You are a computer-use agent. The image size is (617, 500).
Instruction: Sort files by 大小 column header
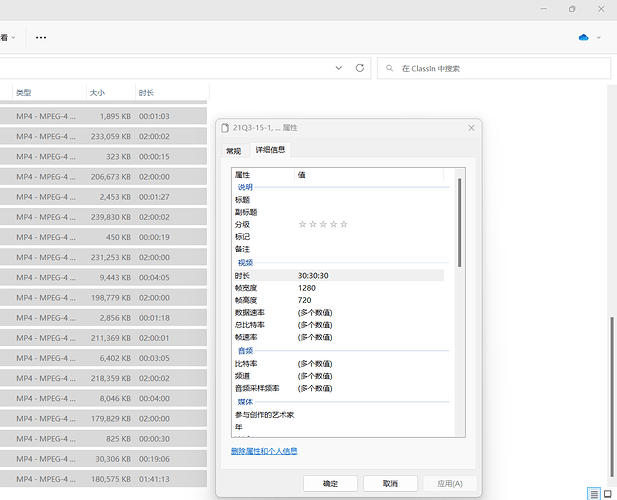[98, 92]
